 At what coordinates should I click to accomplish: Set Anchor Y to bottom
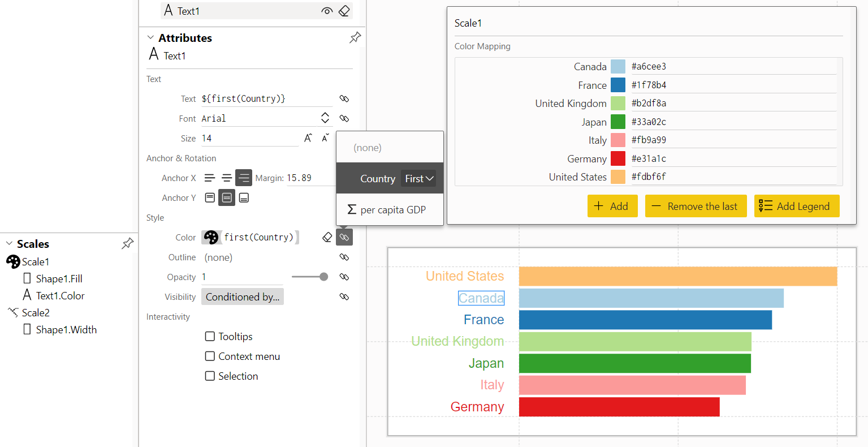tap(244, 197)
